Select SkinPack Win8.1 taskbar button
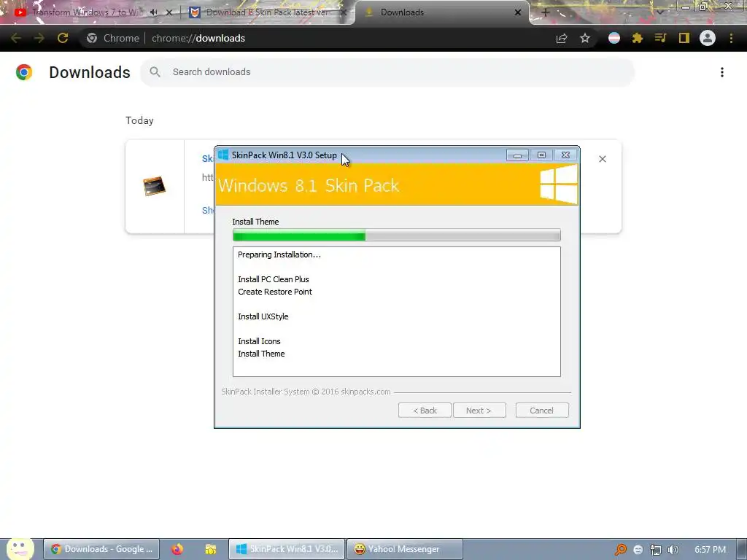 287,549
